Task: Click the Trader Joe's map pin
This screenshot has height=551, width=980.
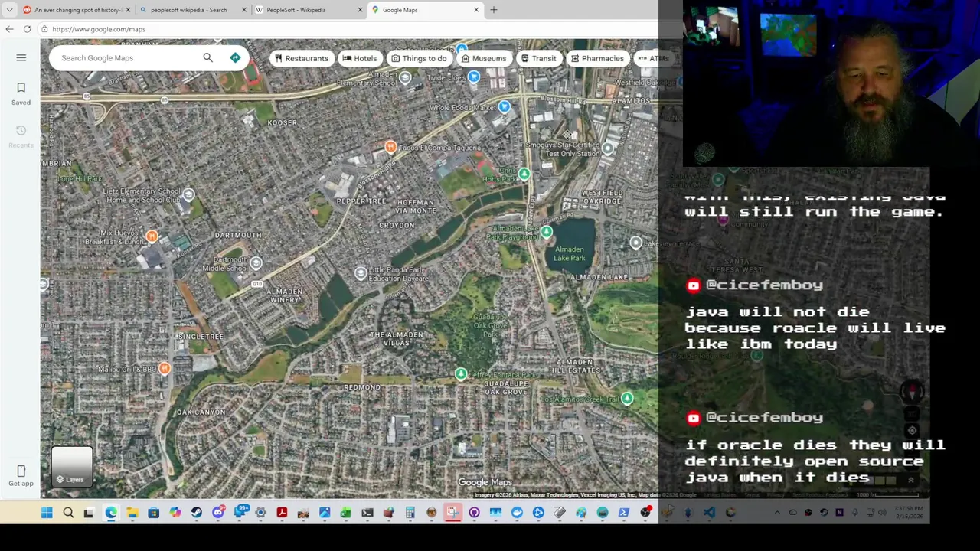Action: 473,77
